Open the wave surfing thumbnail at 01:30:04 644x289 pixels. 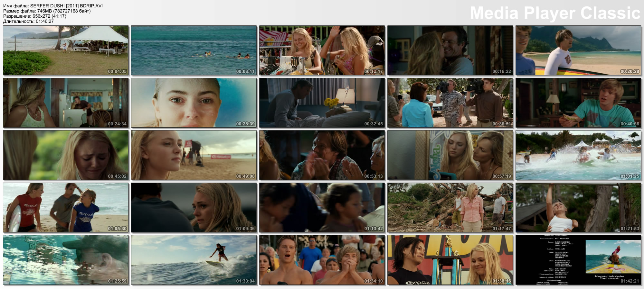194,260
